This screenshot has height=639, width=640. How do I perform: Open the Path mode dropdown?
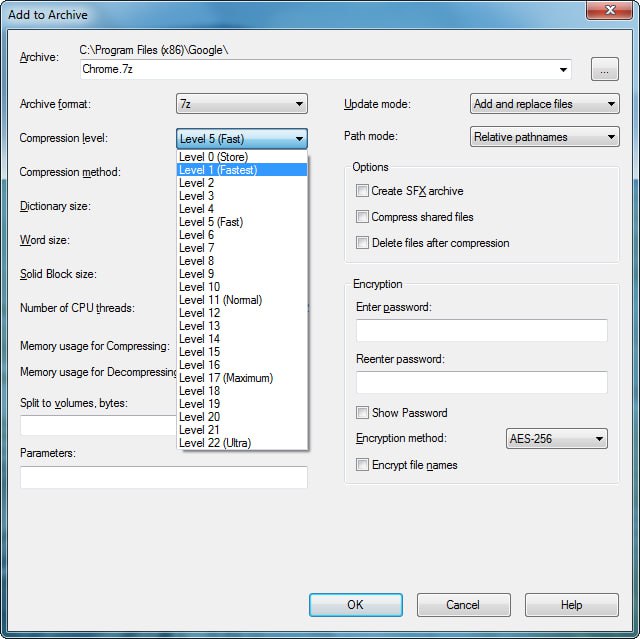(544, 137)
